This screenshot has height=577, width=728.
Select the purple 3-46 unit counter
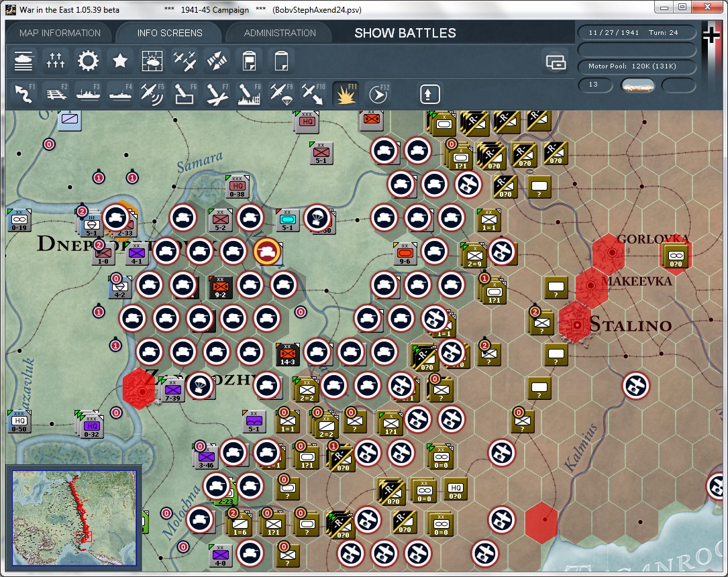[x=206, y=457]
